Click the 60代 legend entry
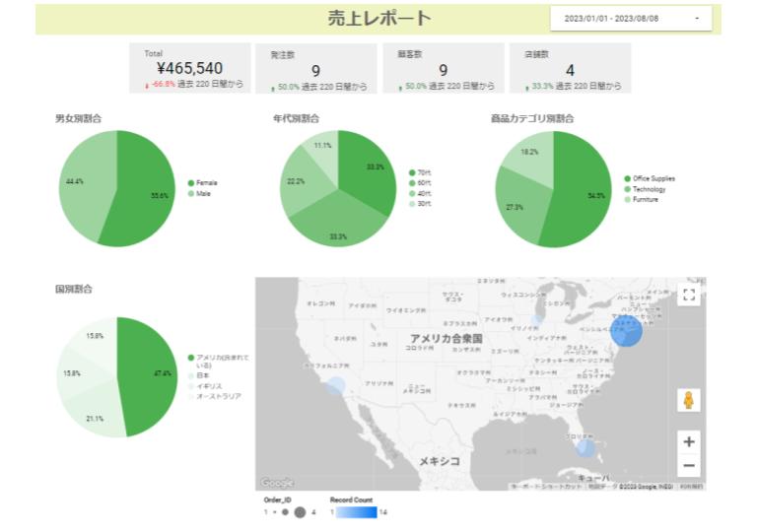 click(x=420, y=183)
